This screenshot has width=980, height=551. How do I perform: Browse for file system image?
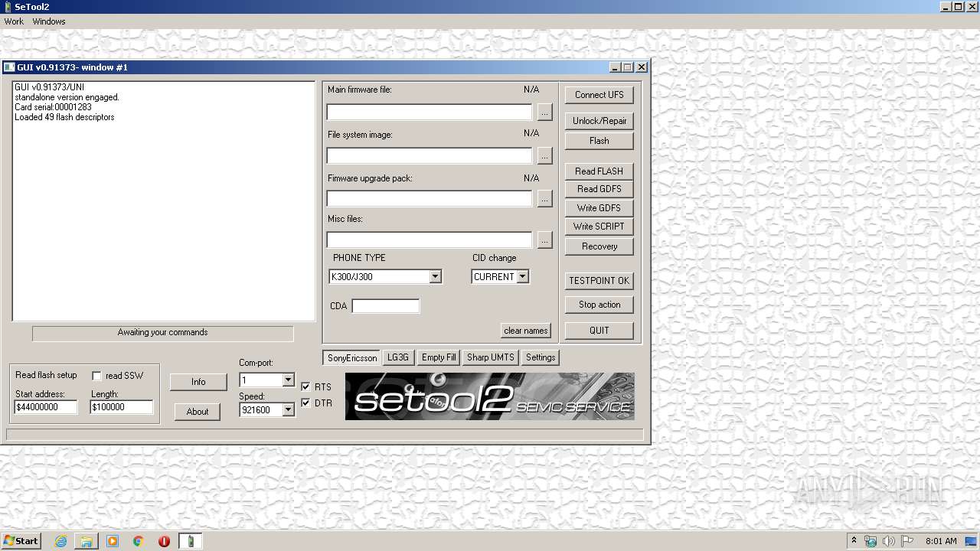544,156
